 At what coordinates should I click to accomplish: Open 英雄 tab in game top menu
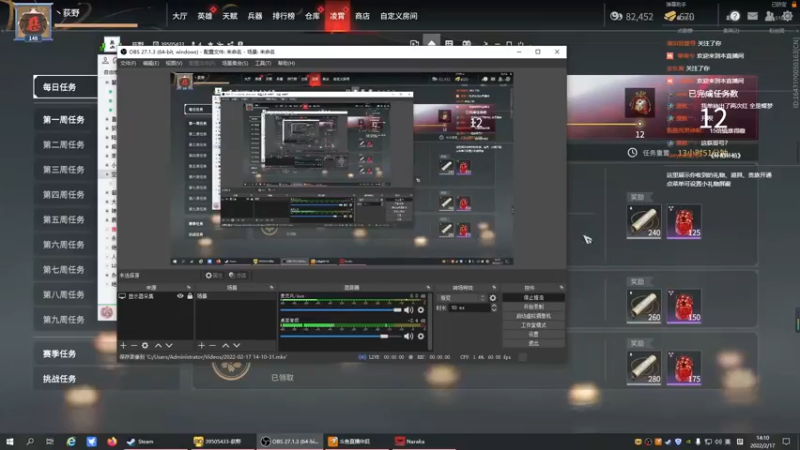(205, 16)
